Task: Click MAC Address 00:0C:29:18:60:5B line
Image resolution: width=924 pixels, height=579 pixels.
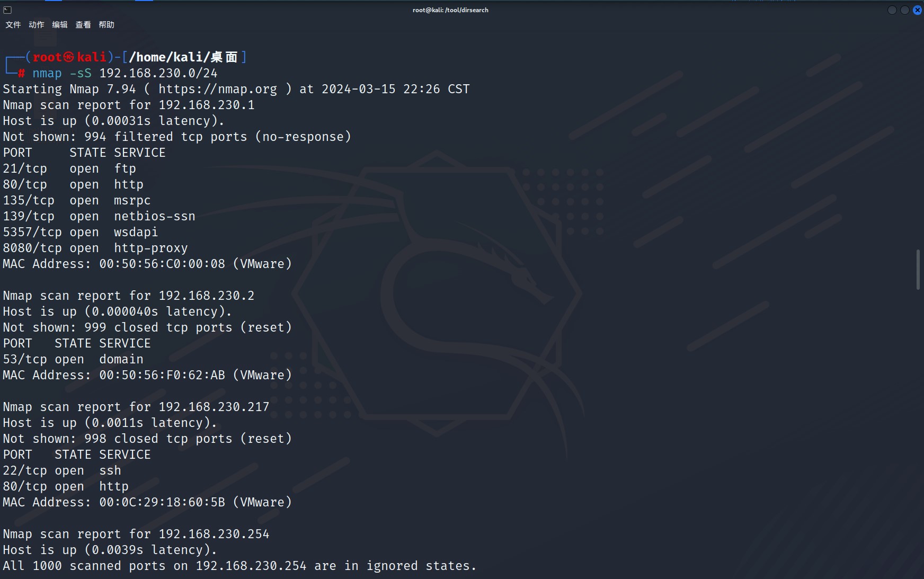Action: coord(147,502)
